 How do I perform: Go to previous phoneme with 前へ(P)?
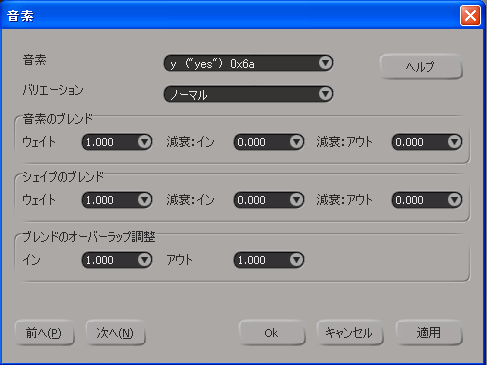click(44, 333)
